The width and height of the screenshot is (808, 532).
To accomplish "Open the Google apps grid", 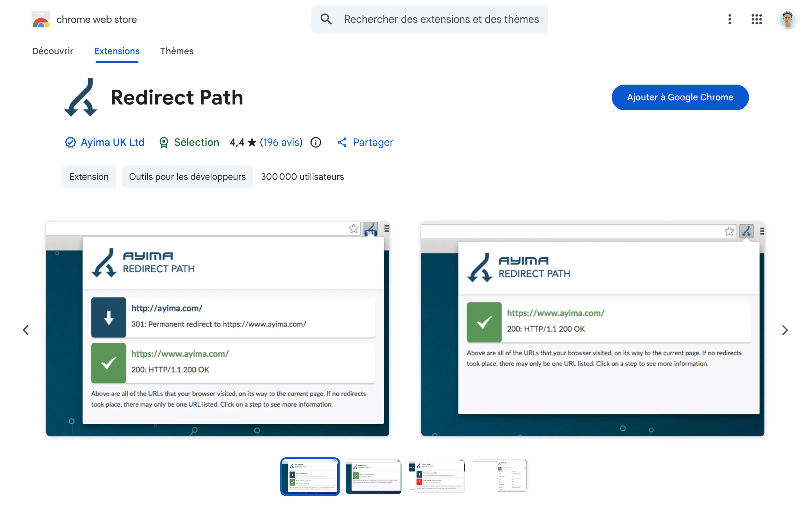I will pyautogui.click(x=756, y=19).
